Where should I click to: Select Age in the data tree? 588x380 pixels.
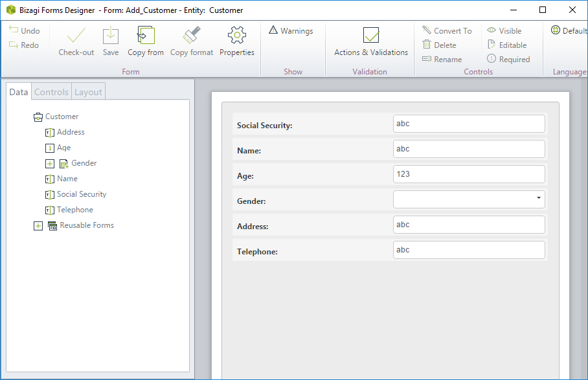point(63,148)
